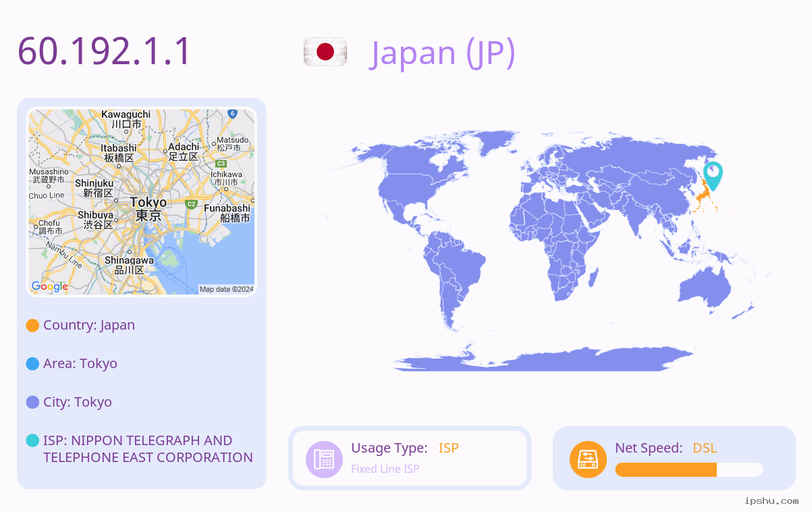Click the Map data ©2024 attribution
812x512 pixels.
[226, 289]
